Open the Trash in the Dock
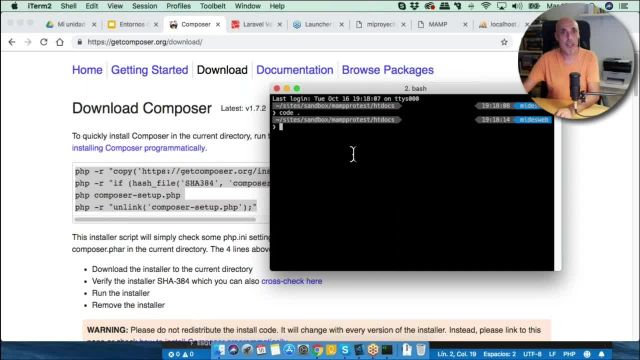This screenshot has height=360, width=640. [421, 350]
